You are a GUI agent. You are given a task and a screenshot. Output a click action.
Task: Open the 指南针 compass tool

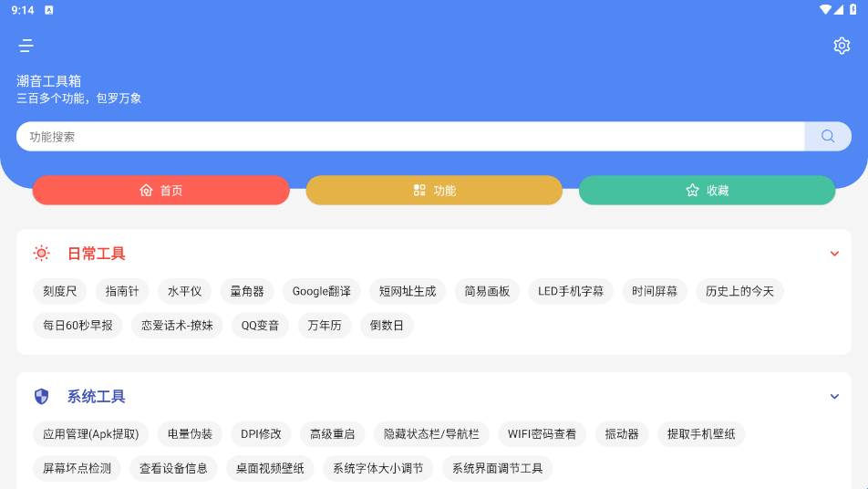[x=122, y=292]
